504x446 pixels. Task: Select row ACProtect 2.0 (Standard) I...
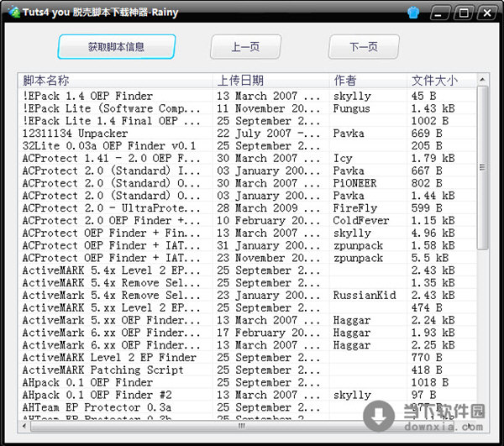point(247,171)
